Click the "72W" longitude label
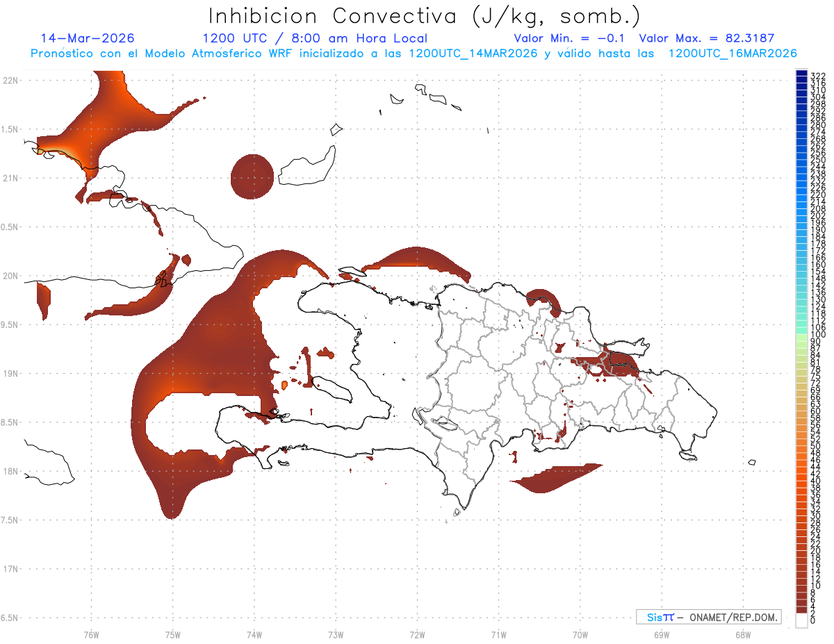Image resolution: width=834 pixels, height=644 pixels. coord(417,634)
